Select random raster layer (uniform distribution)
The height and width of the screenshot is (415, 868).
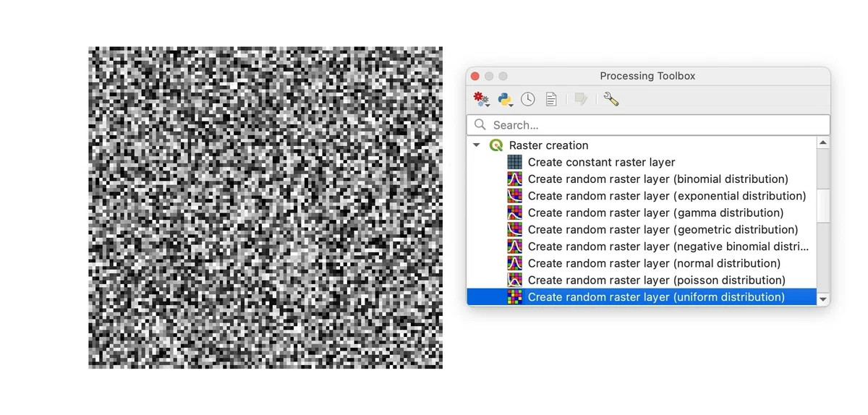(x=656, y=297)
